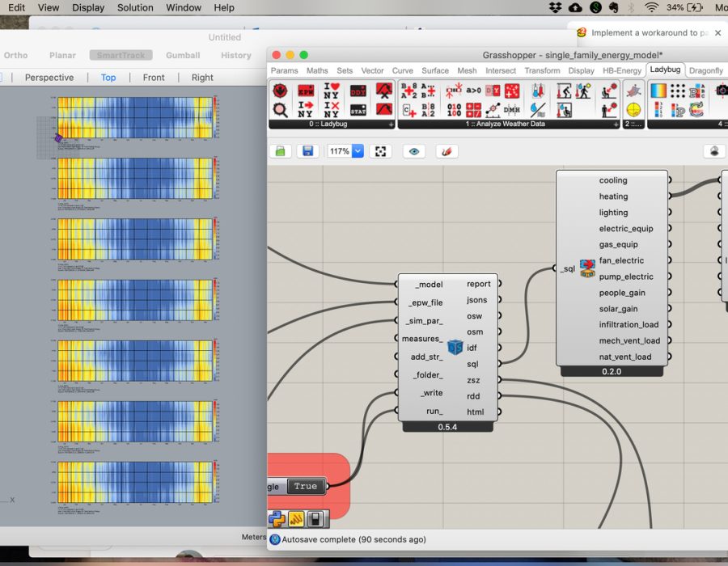
Task: Choose the I-heart-NY component icon
Action: pos(332,91)
